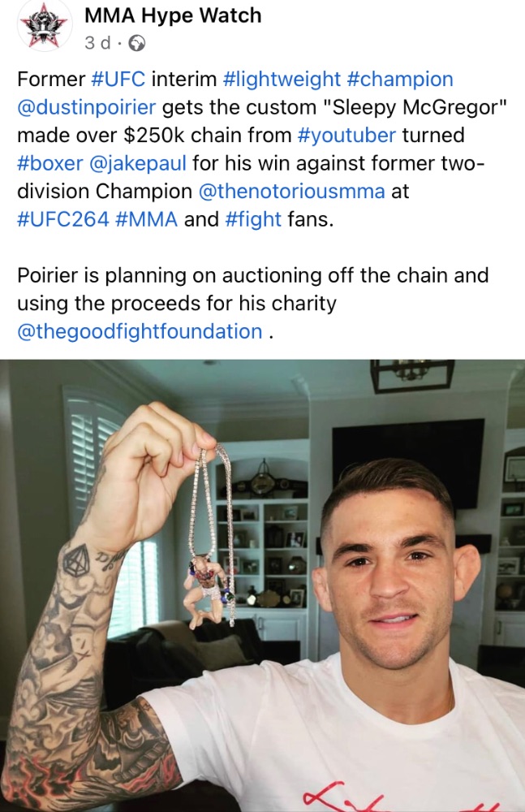Open the #UFC264 hashtag
Image resolution: width=525 pixels, height=812 pixels.
(x=63, y=219)
